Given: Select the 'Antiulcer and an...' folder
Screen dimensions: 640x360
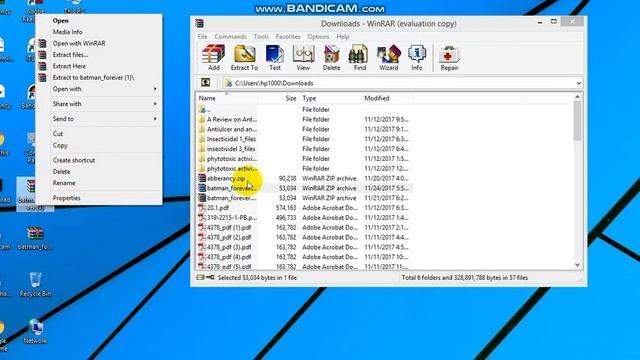Looking at the screenshot, I should (304, 129).
